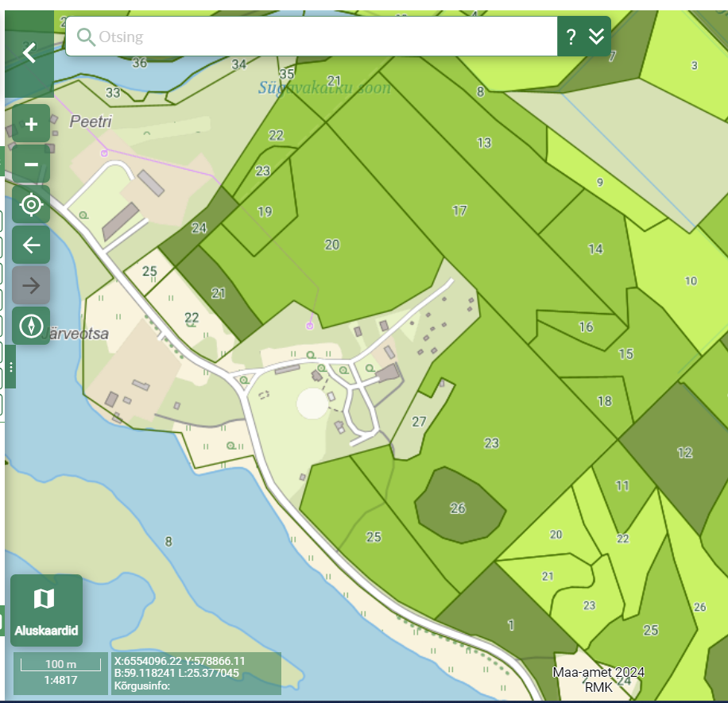This screenshot has width=728, height=703.
Task: Zoom out with the minus button
Action: 31,164
